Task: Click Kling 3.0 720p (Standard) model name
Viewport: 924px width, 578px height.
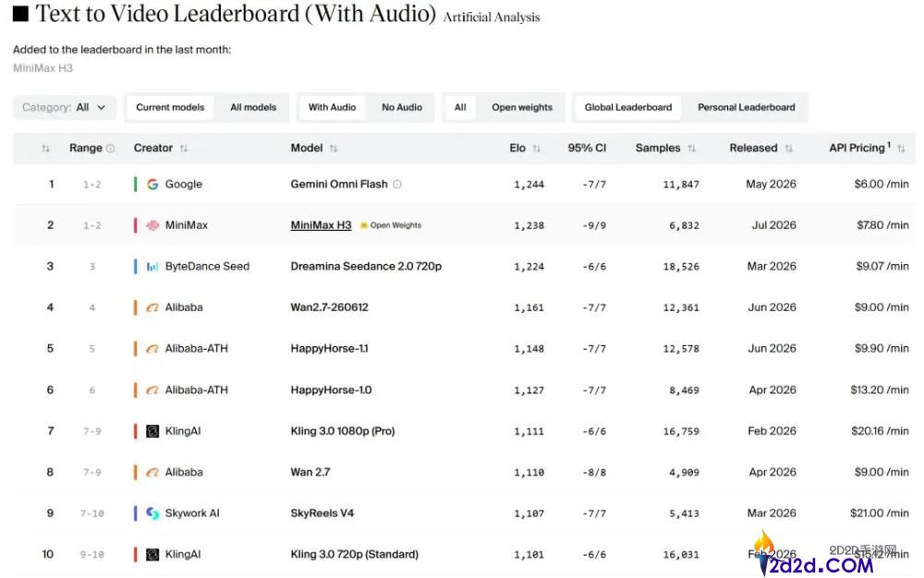Action: click(355, 555)
